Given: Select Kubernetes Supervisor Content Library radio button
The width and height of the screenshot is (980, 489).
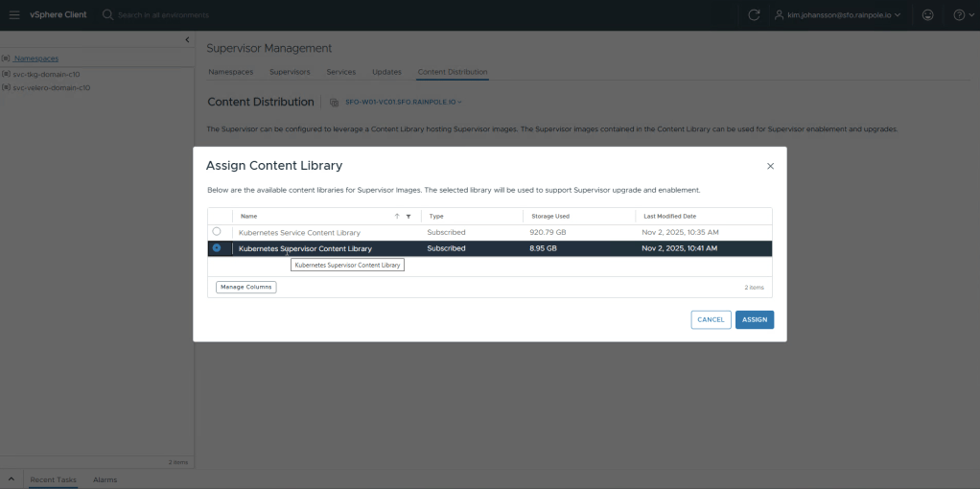Looking at the screenshot, I should click(217, 248).
